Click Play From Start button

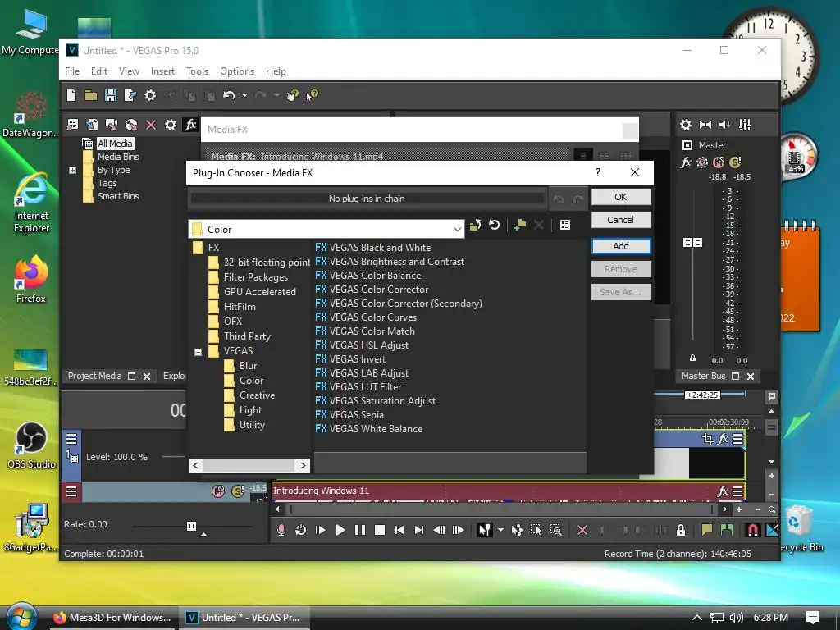(x=321, y=531)
